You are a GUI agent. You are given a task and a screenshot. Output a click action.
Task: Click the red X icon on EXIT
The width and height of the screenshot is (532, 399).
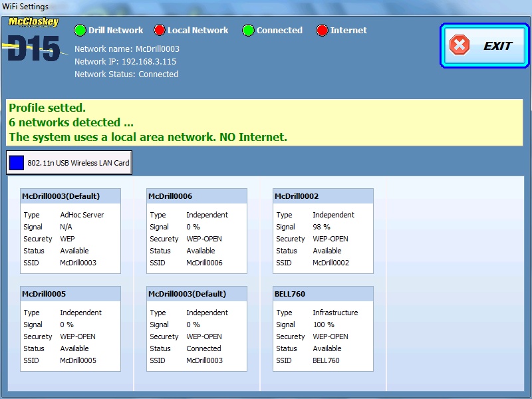460,45
